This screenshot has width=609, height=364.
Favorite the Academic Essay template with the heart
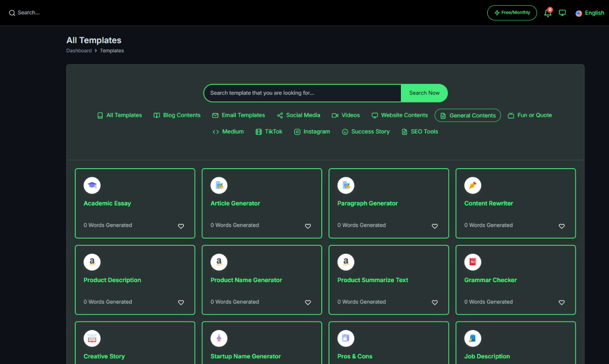181,226
